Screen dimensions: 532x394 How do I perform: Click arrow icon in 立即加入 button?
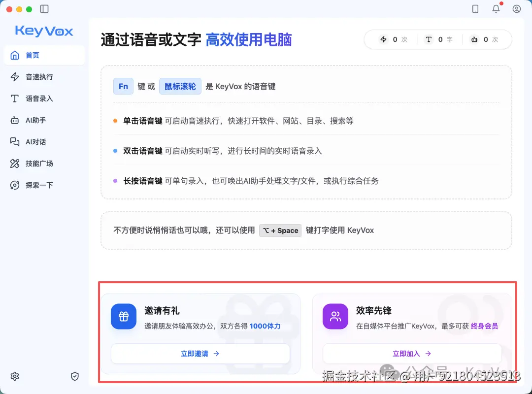[x=428, y=354]
